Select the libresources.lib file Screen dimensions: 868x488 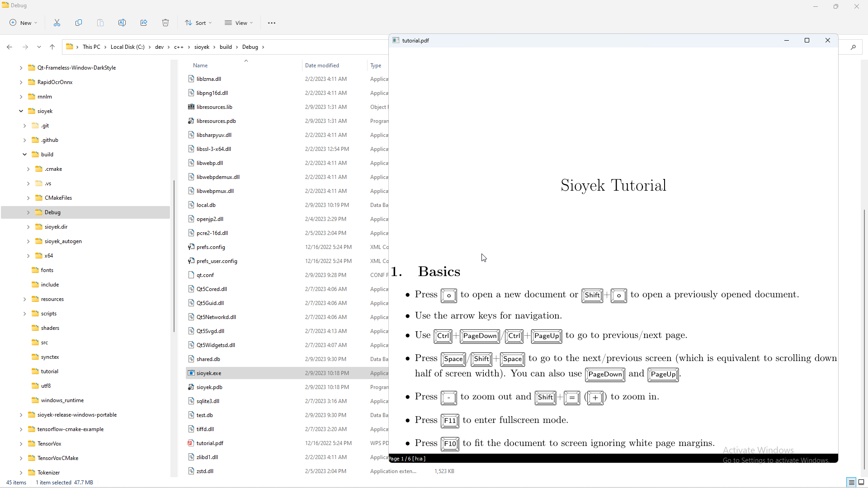(214, 107)
